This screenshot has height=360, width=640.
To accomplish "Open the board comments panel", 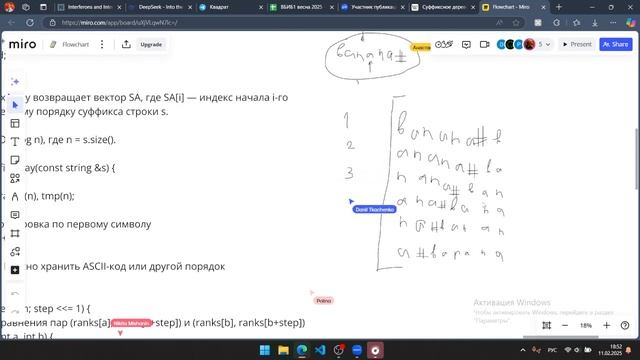I will 466,44.
